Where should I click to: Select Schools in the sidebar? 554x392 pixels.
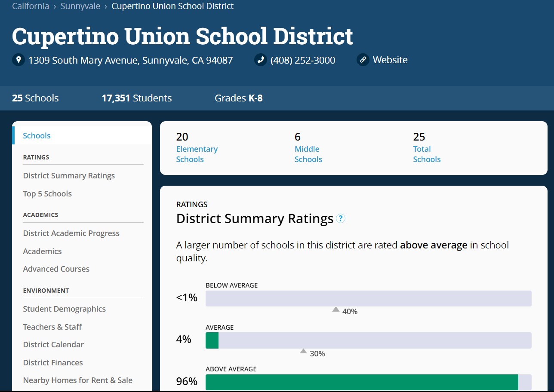tap(37, 136)
